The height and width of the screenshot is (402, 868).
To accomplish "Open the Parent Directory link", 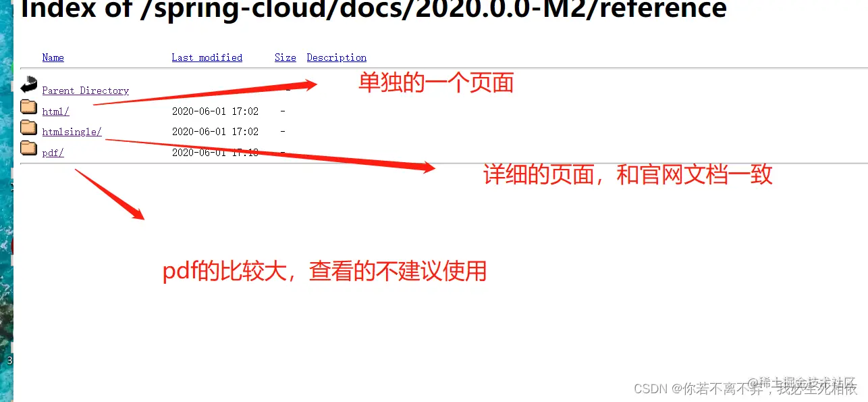I will [x=86, y=91].
